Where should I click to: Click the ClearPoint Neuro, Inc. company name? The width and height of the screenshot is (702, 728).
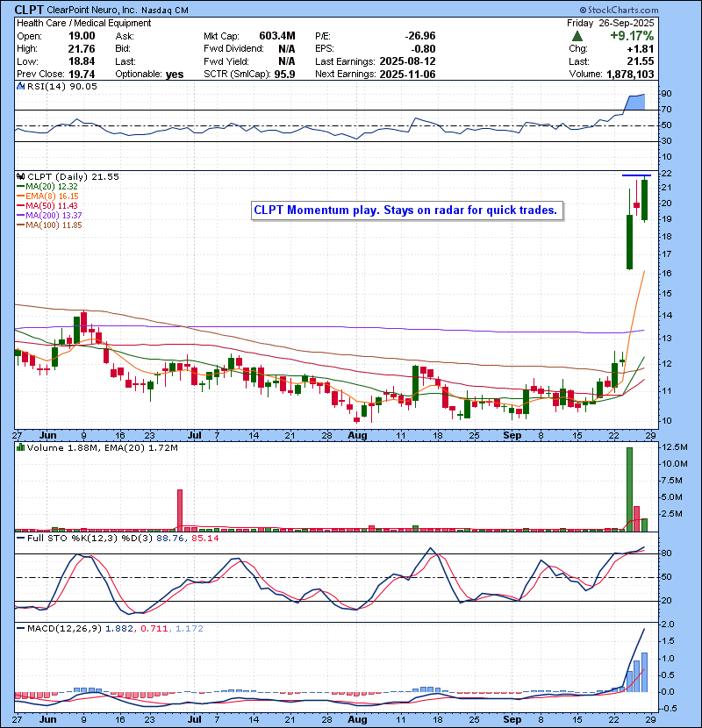tap(92, 11)
